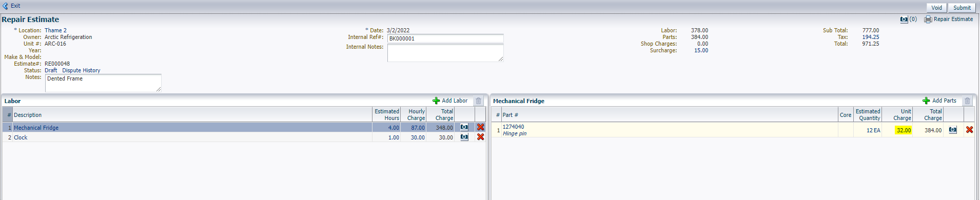Click estimated quantity 12 EA cell

tap(868, 130)
